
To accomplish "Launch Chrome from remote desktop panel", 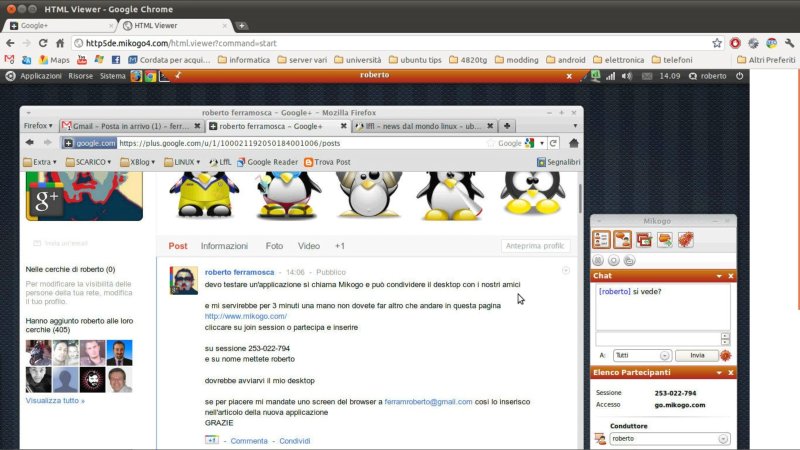I will tap(150, 76).
